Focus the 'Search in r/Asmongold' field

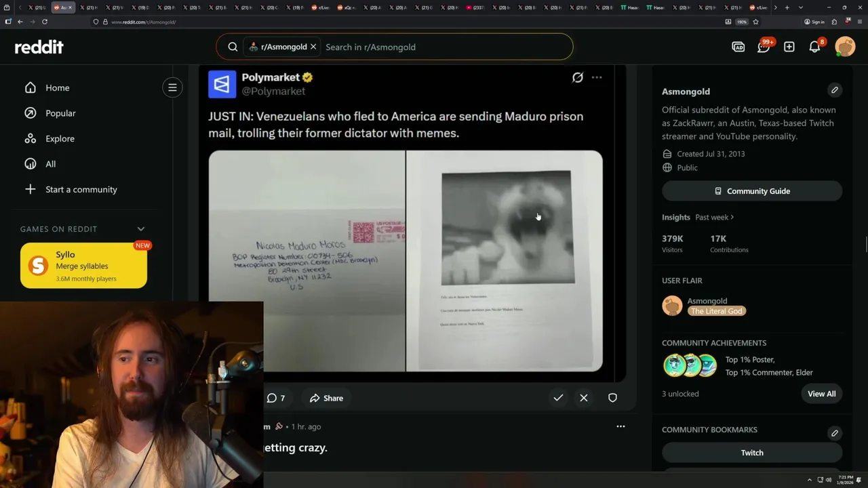pyautogui.click(x=444, y=47)
